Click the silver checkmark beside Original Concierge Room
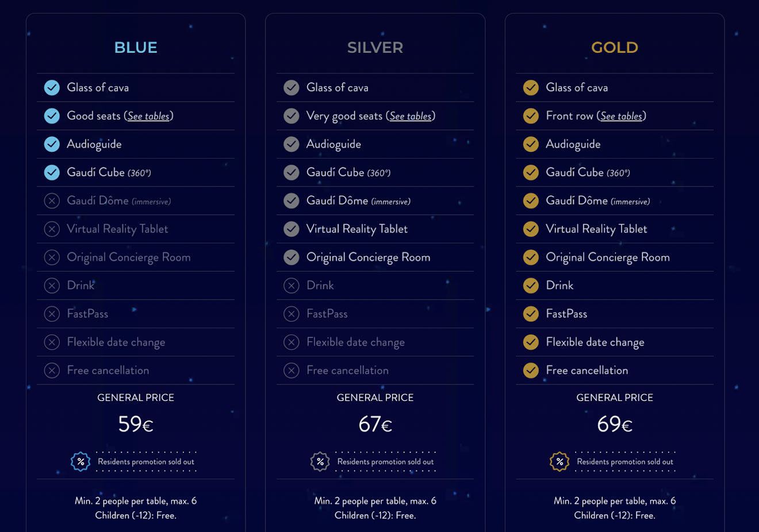Image resolution: width=759 pixels, height=532 pixels. 292,257
